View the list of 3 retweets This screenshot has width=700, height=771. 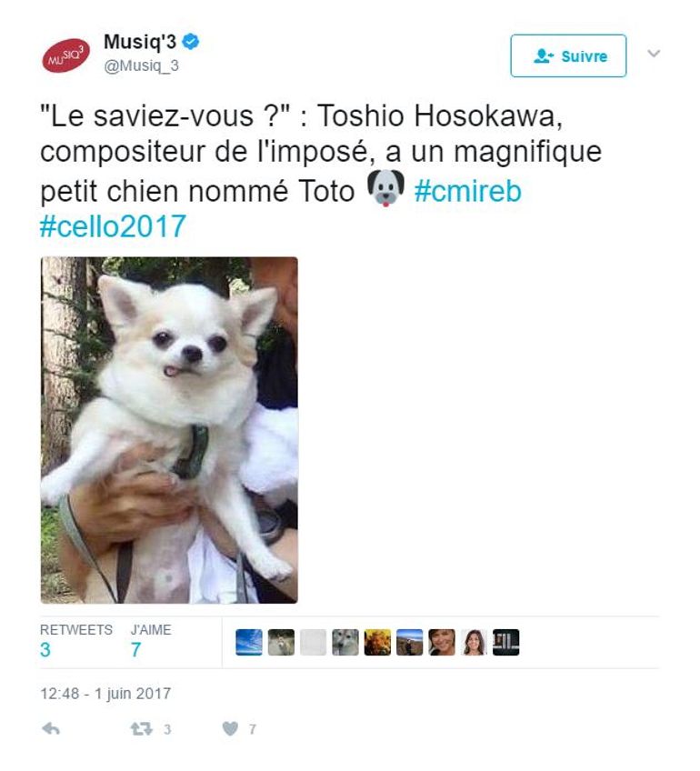click(76, 642)
